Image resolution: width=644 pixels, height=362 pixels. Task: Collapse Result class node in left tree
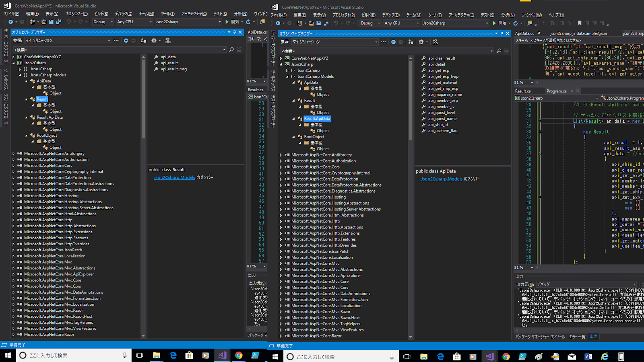click(27, 99)
